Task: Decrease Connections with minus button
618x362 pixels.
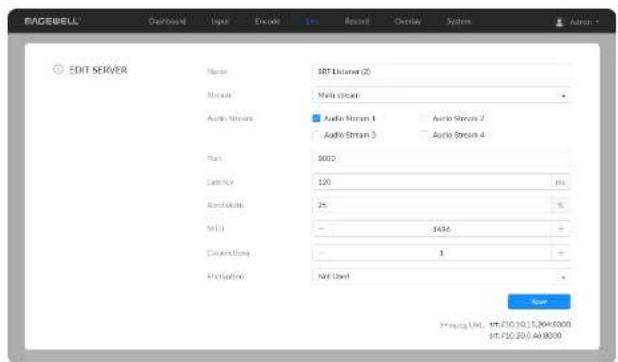Action: tap(322, 253)
